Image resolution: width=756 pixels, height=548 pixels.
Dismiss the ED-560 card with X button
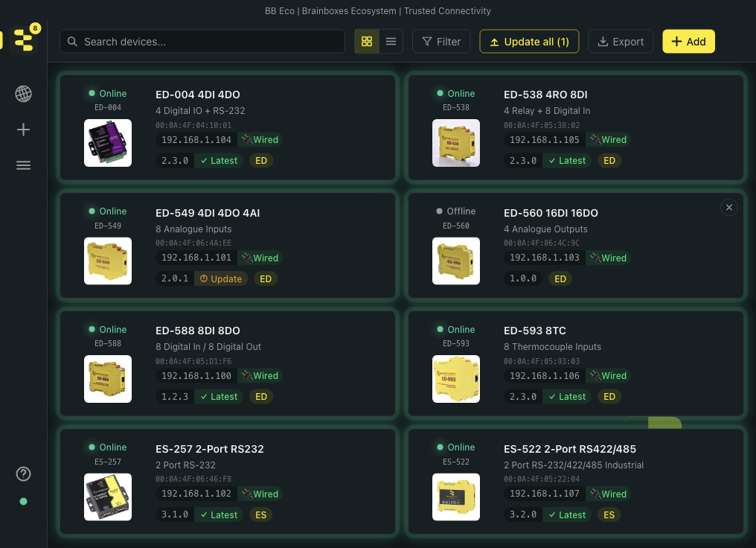coord(729,208)
